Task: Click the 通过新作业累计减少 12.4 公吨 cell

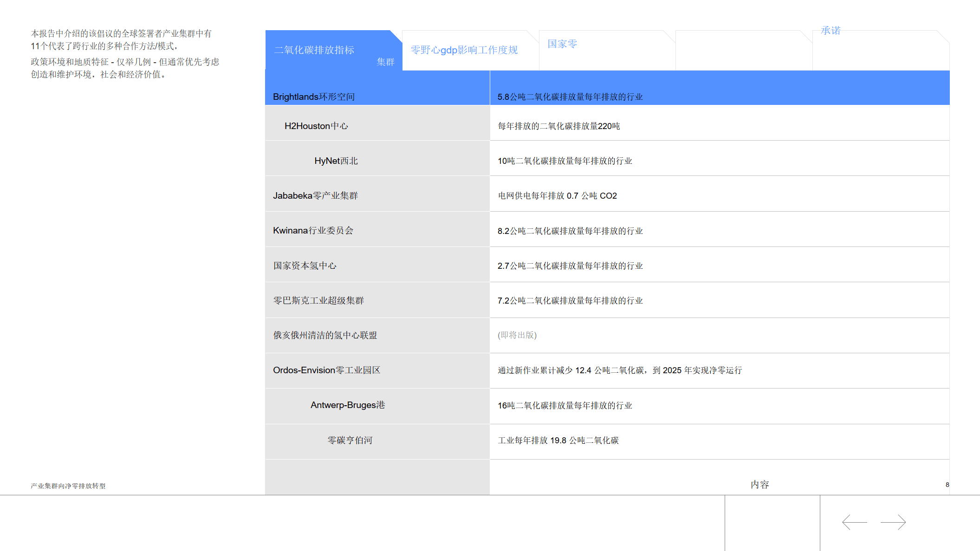Action: click(720, 371)
